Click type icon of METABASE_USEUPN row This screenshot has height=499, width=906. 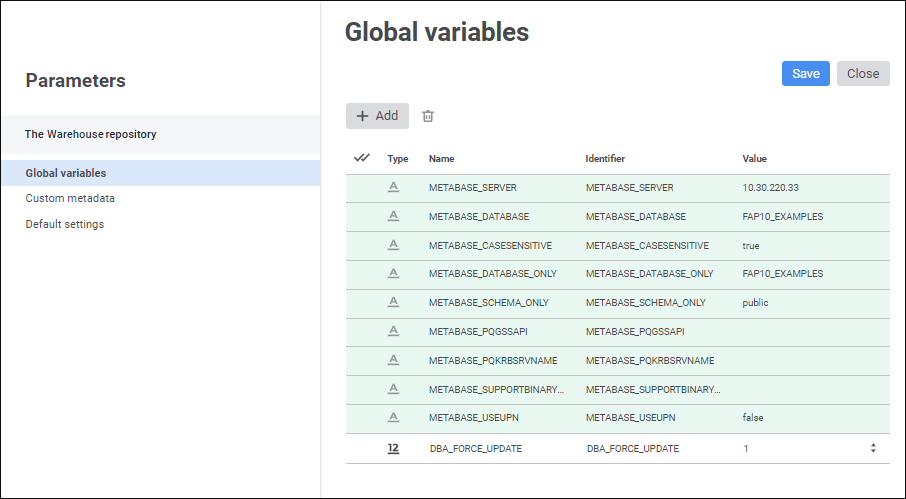[393, 417]
